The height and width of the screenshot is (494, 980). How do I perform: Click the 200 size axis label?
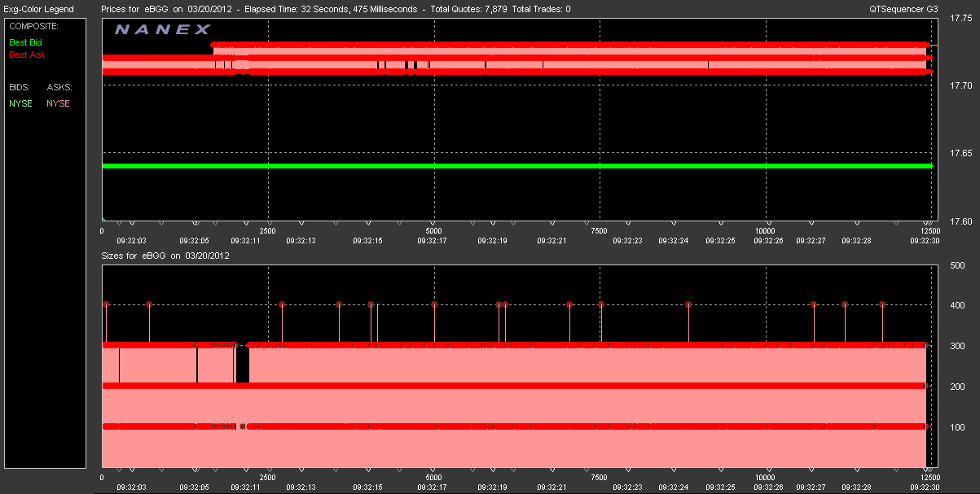(x=958, y=387)
